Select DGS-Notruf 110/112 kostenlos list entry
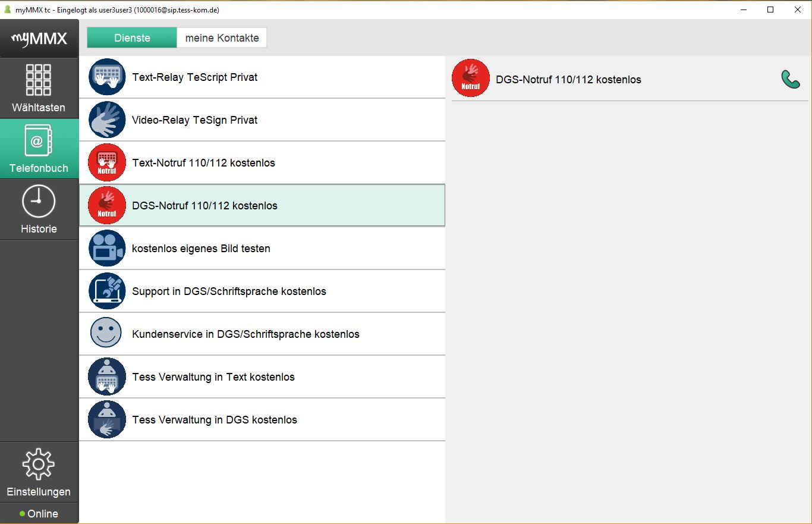The width and height of the screenshot is (812, 524). [x=262, y=205]
